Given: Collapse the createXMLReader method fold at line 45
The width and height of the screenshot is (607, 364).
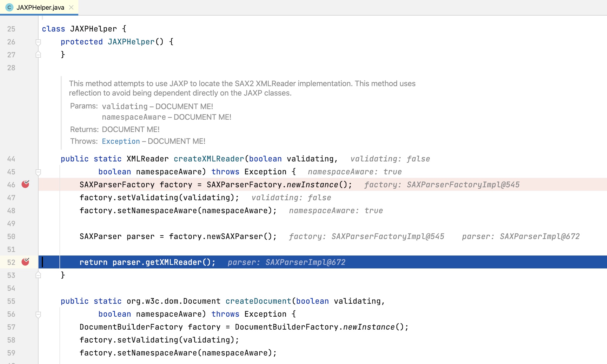Looking at the screenshot, I should [x=38, y=172].
